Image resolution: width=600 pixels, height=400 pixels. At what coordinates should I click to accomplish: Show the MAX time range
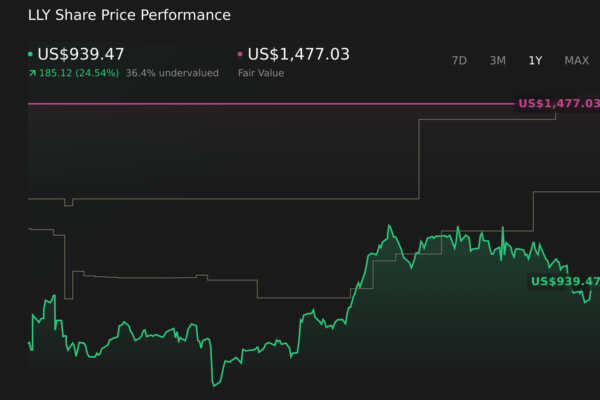tap(576, 60)
